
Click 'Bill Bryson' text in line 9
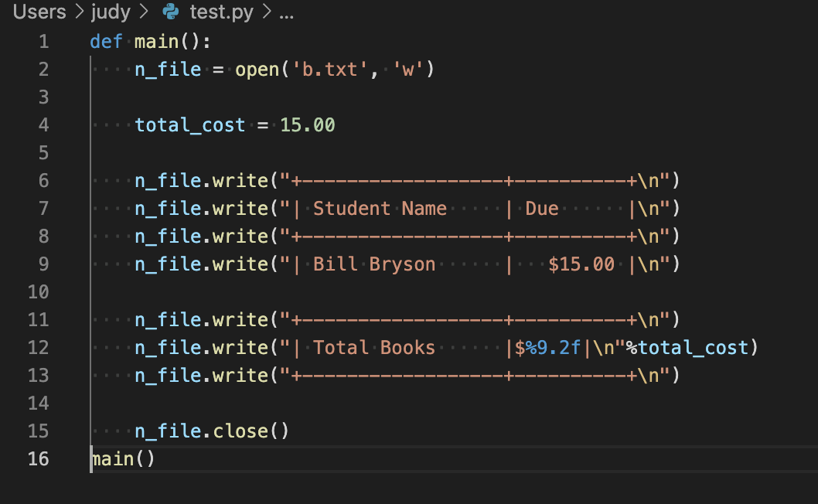374,264
